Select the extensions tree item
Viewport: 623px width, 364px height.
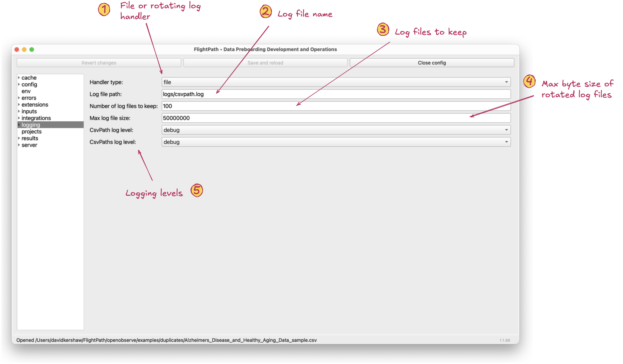coord(35,105)
